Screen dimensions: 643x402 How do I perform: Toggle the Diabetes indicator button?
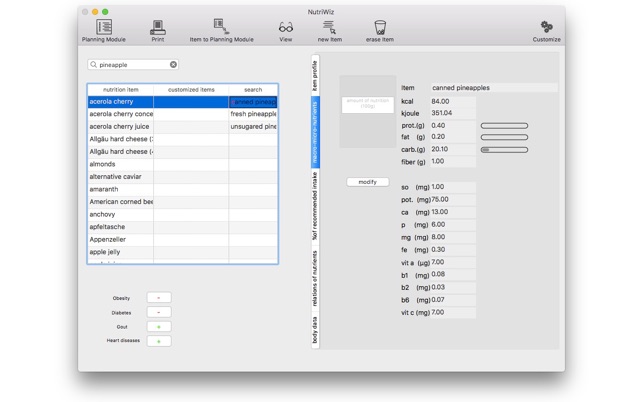pyautogui.click(x=159, y=312)
